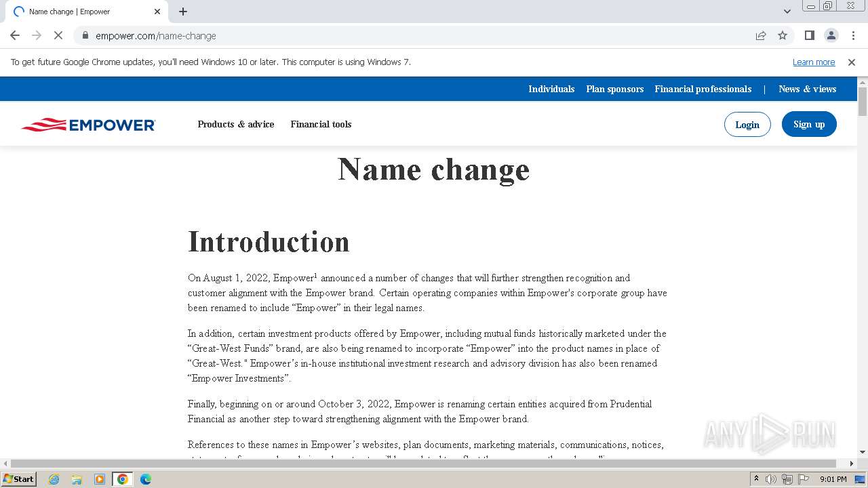This screenshot has width=868, height=488.
Task: Show hidden system tray icons
Action: pyautogui.click(x=757, y=479)
